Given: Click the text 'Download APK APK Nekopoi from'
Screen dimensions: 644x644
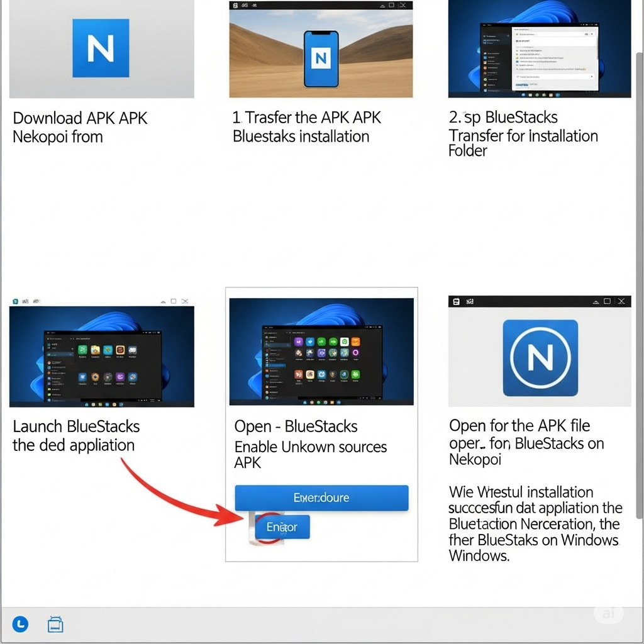Looking at the screenshot, I should point(80,127).
